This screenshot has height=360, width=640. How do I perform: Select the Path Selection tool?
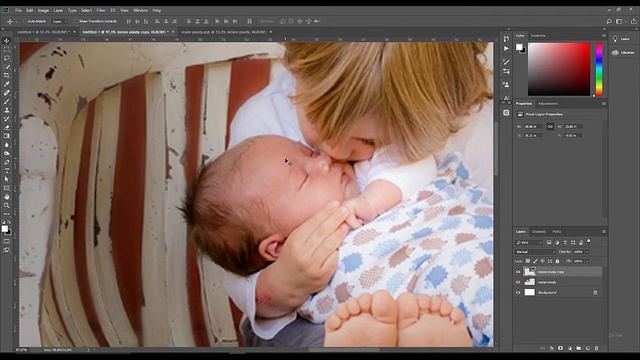tap(7, 179)
